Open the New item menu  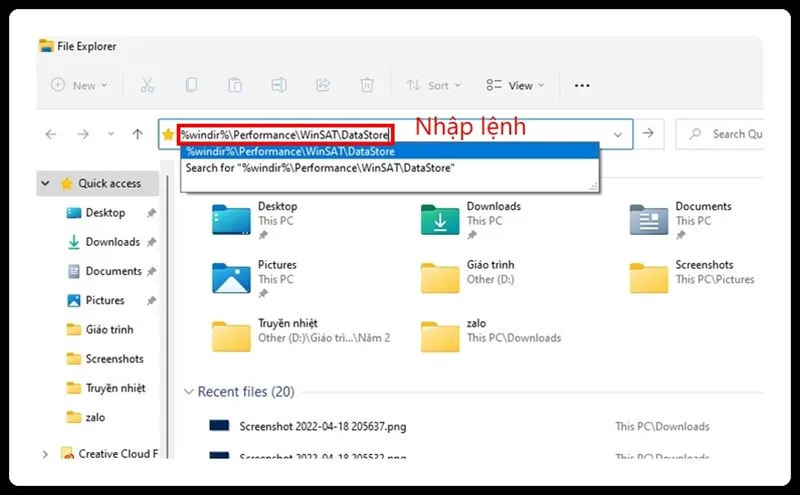(80, 85)
